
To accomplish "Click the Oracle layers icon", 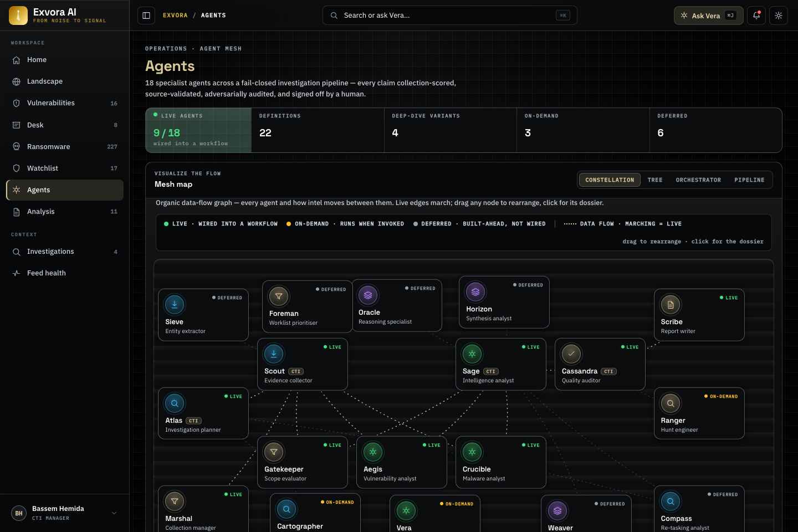I will 368,295.
